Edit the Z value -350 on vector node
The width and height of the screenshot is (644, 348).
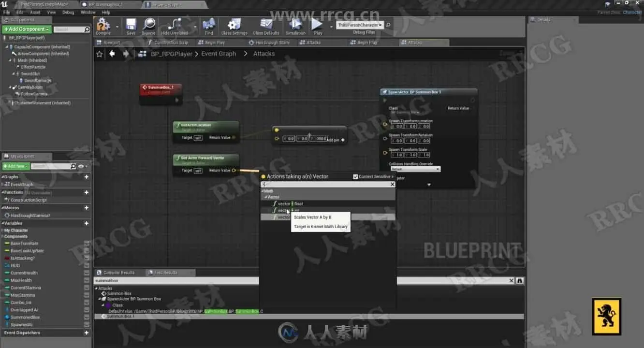tap(319, 139)
